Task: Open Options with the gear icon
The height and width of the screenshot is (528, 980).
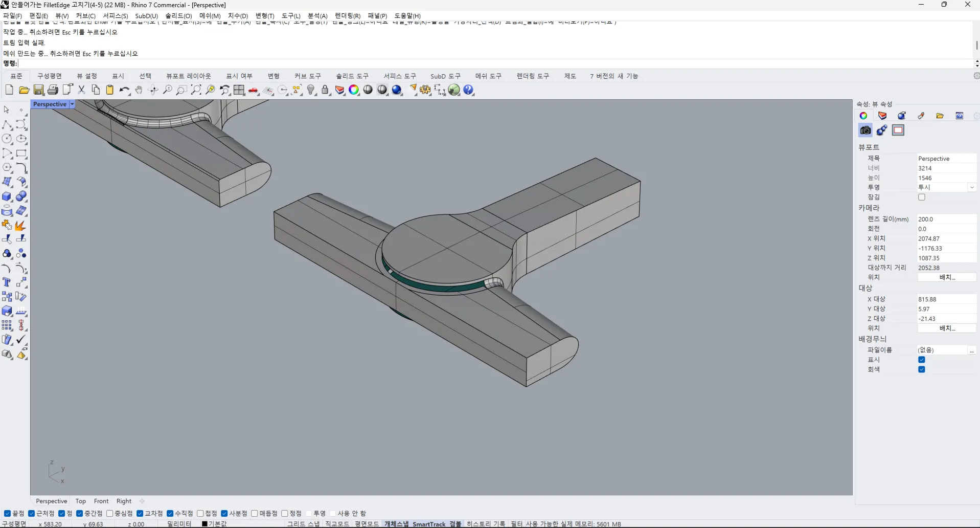Action: [x=425, y=90]
